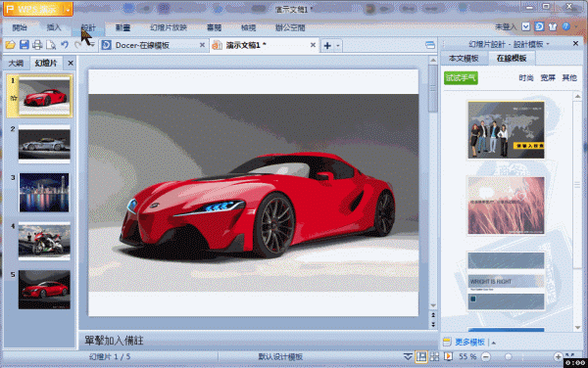Screen dimensions: 588x368
Task: Save the presentation with the floppy disk icon
Action: tap(24, 45)
